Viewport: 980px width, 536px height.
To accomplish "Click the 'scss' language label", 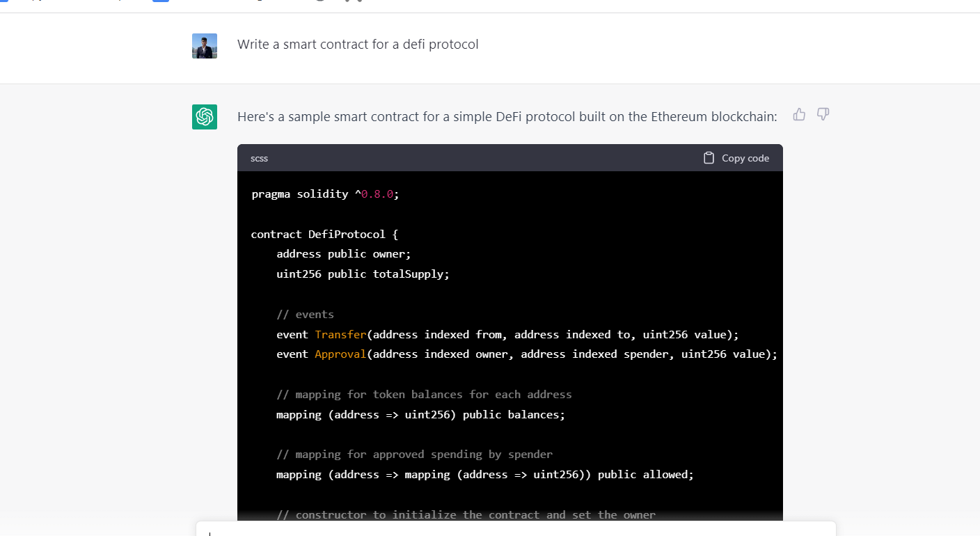I will [259, 158].
